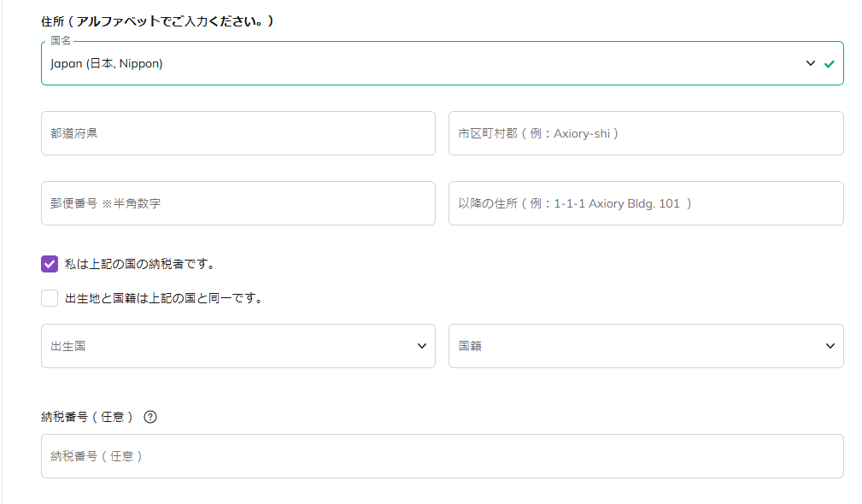The width and height of the screenshot is (862, 504).
Task: Click the help icon beside 納税番号
Action: [150, 418]
